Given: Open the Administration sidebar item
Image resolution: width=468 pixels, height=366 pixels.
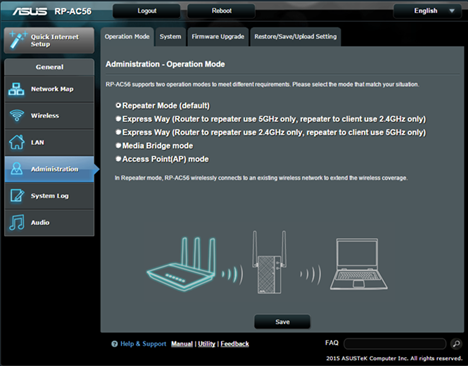Looking at the screenshot, I should click(x=49, y=169).
